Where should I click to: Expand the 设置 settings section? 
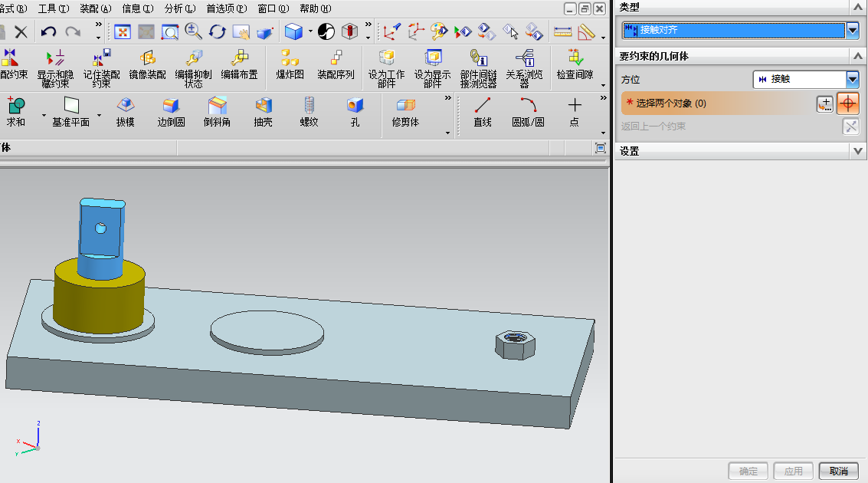858,152
